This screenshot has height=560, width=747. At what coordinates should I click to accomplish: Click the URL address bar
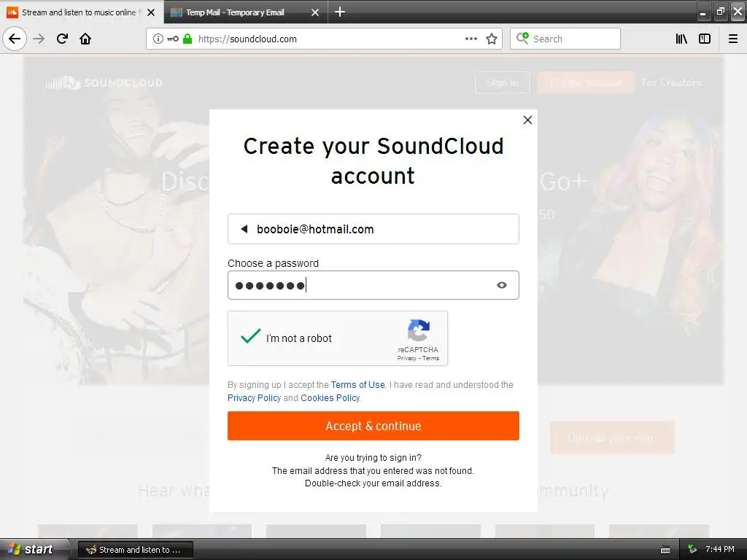coord(324,39)
